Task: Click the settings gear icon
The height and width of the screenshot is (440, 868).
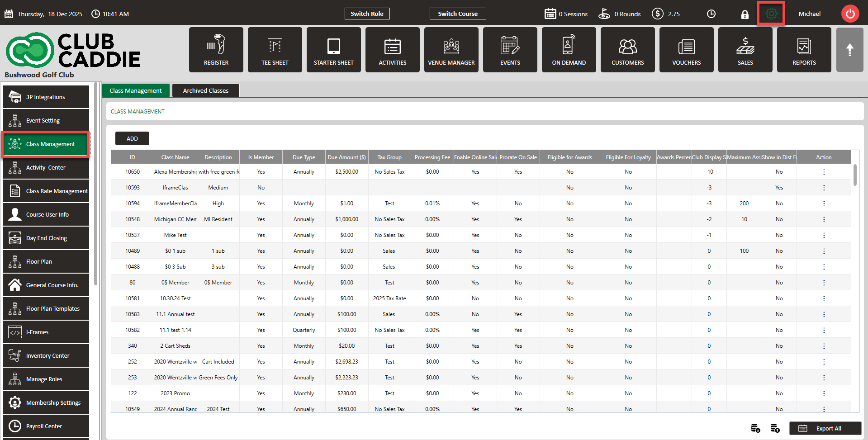Action: 771,14
